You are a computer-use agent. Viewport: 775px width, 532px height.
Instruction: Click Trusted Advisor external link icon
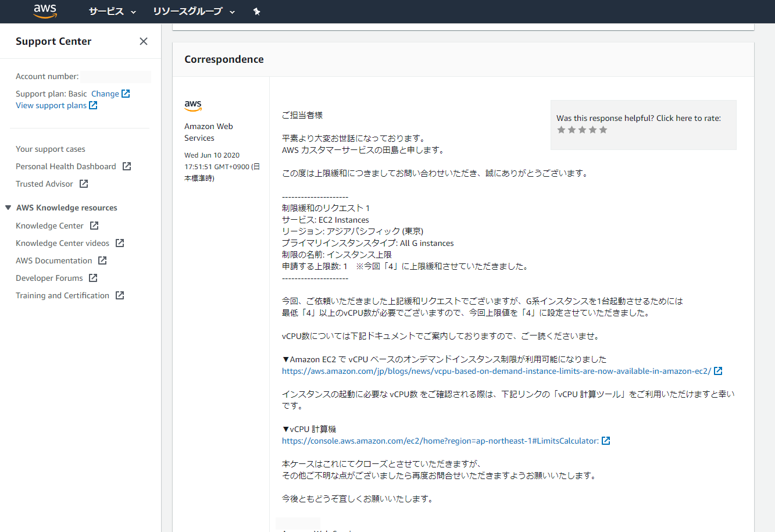tap(84, 184)
